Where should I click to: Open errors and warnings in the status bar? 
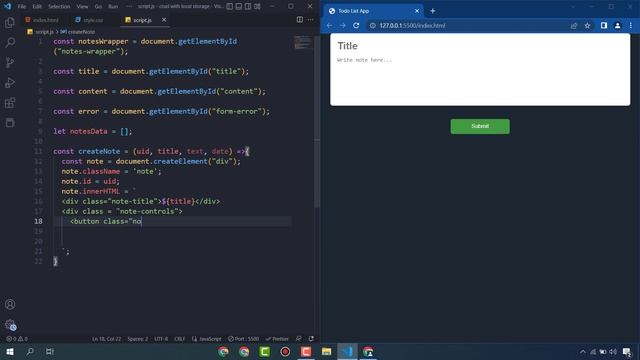coord(17,339)
